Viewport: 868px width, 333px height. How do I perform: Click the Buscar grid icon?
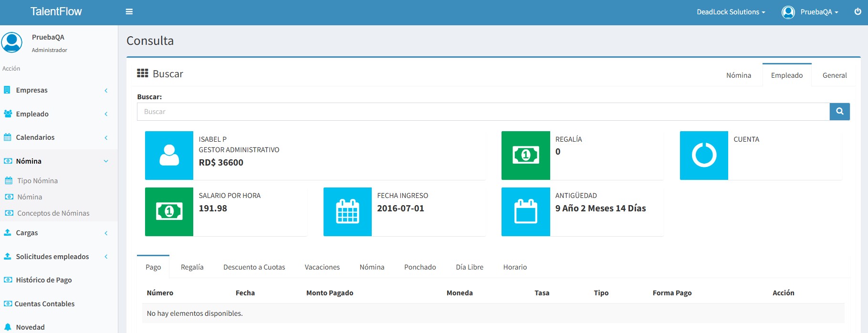click(142, 73)
